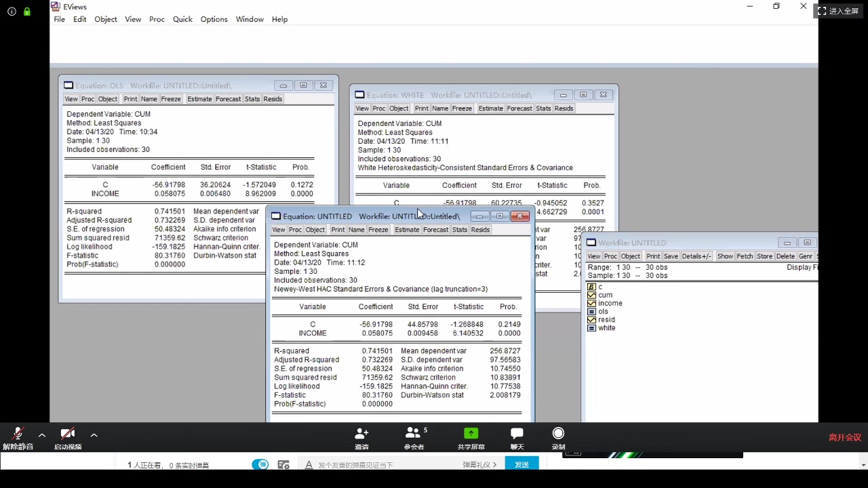The image size is (868, 488).
Task: Open the View menu in the main menu bar
Action: click(133, 19)
